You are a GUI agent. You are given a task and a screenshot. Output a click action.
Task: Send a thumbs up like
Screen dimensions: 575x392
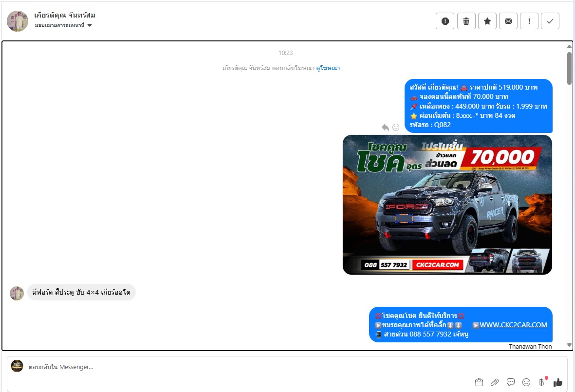click(558, 382)
